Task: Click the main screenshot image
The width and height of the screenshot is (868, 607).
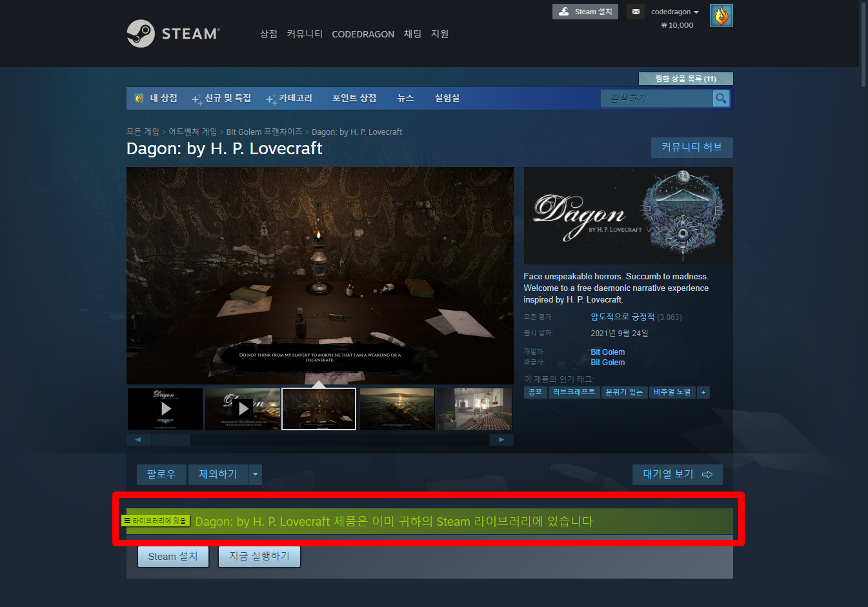Action: pos(320,275)
